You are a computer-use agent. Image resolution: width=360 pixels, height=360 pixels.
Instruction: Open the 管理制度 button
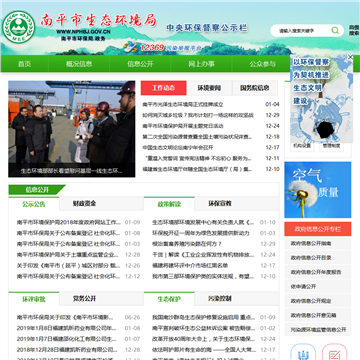point(331,146)
